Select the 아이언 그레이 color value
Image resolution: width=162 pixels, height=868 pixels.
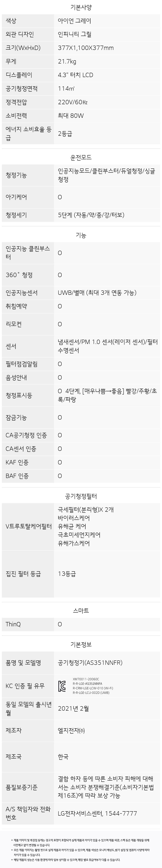(74, 21)
